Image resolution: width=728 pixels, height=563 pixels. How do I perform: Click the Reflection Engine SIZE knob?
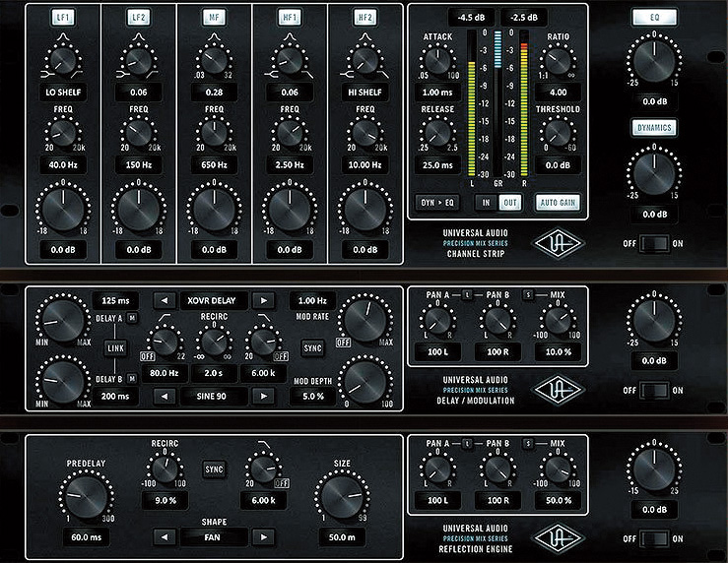(342, 497)
